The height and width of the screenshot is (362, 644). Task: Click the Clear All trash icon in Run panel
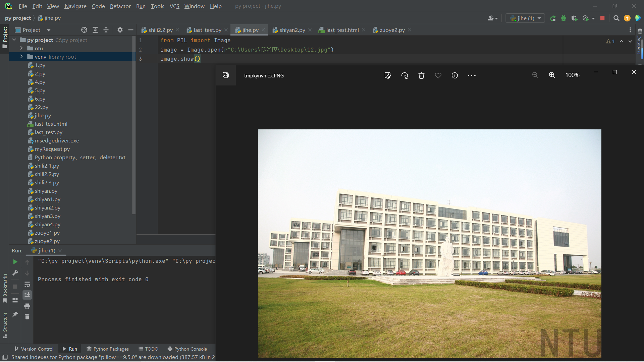pos(27,316)
